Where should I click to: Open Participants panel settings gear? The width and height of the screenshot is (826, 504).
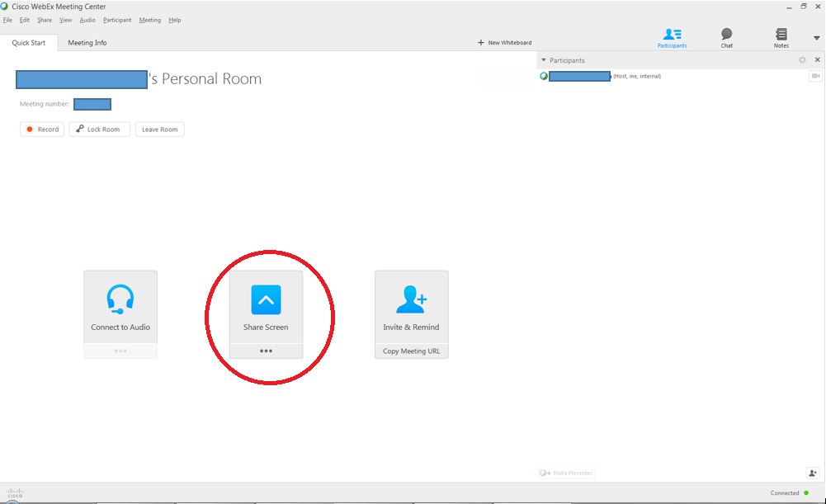[x=802, y=60]
